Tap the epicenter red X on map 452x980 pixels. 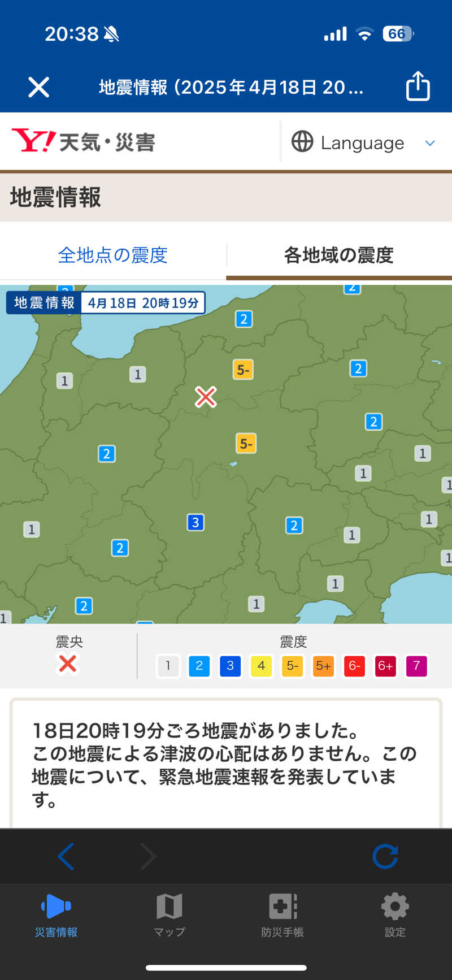pyautogui.click(x=206, y=397)
